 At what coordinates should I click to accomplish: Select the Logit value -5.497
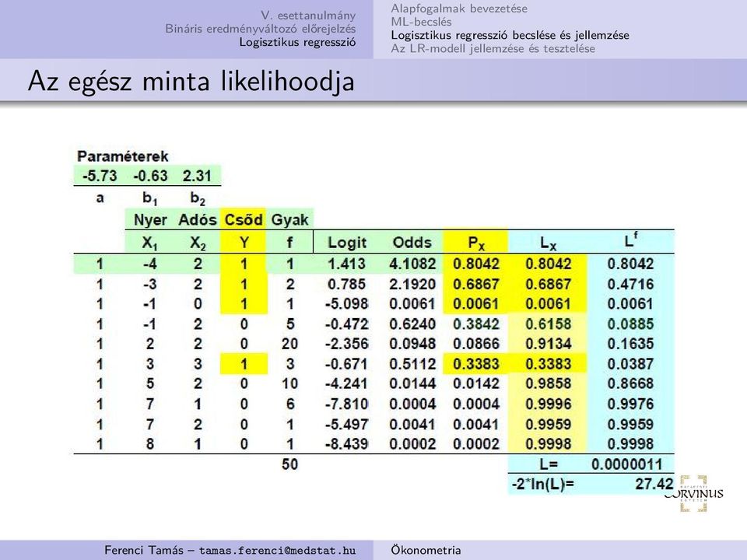pyautogui.click(x=346, y=425)
